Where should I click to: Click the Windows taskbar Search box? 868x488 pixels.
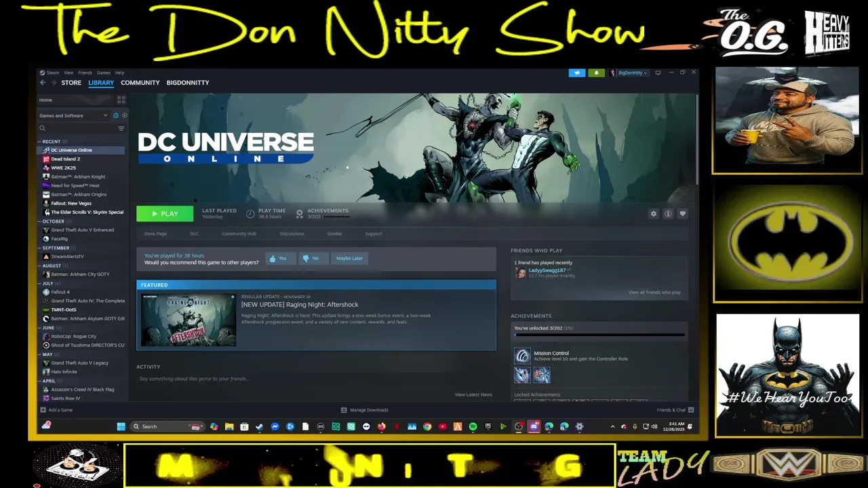coord(167,426)
